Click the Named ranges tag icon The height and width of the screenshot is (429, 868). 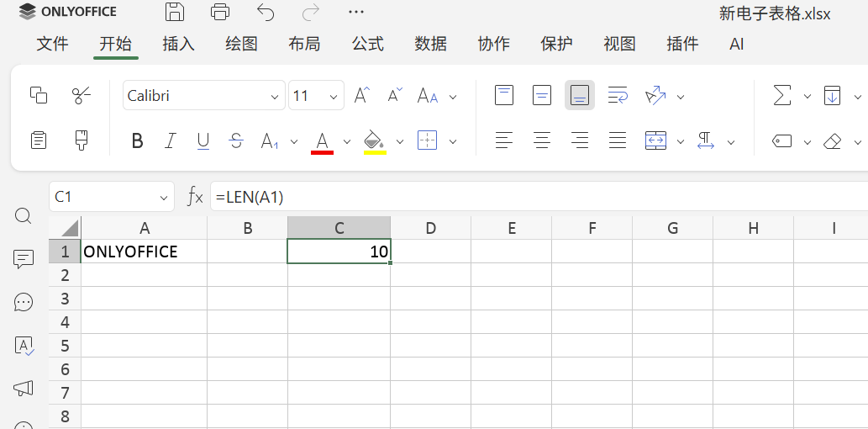click(781, 141)
